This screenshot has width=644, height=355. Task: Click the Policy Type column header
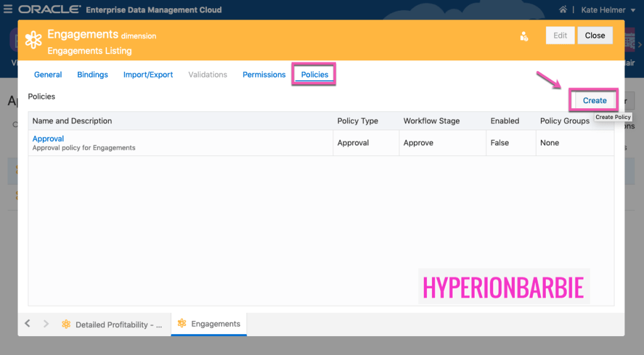coord(357,121)
